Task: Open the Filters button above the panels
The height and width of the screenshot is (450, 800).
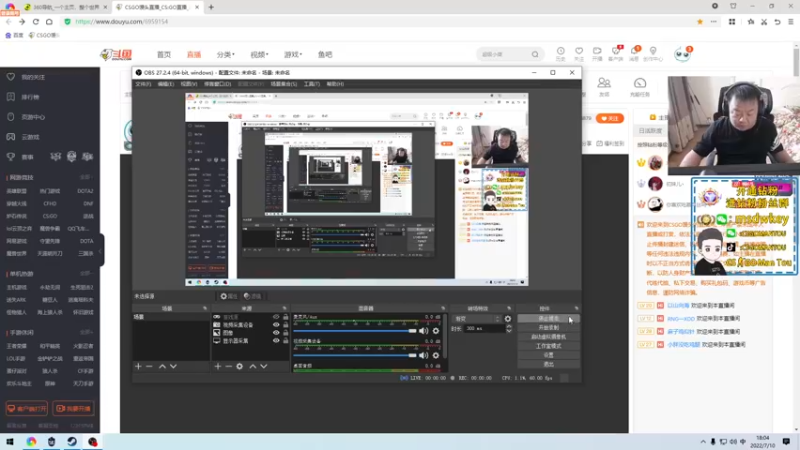Action: pyautogui.click(x=253, y=296)
